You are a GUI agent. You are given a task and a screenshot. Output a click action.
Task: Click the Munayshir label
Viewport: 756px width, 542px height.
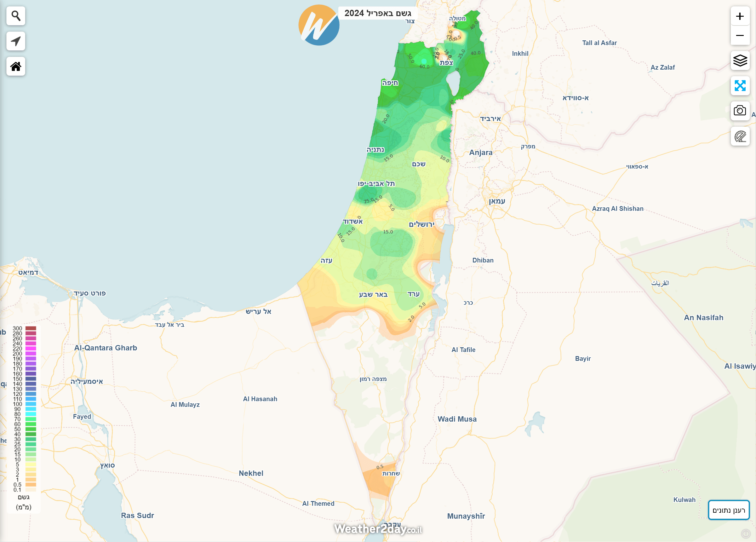tap(466, 516)
